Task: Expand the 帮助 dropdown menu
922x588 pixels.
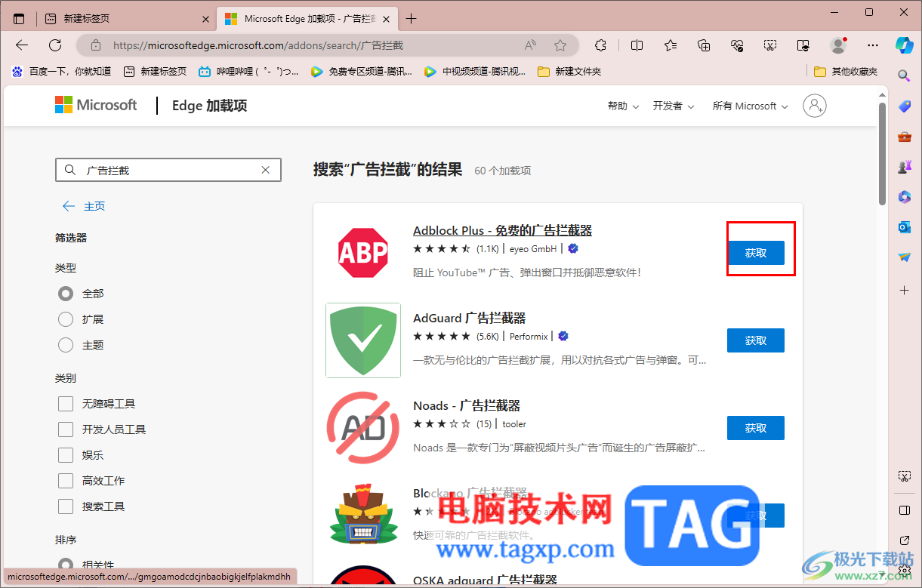Action: [x=623, y=106]
